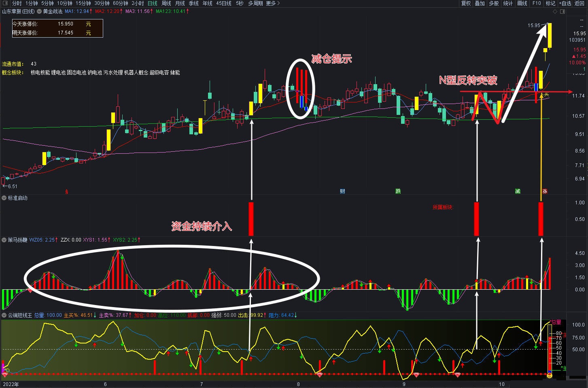This screenshot has width=588, height=388.
Task: Click the 所属板块 red label
Action: point(443,207)
